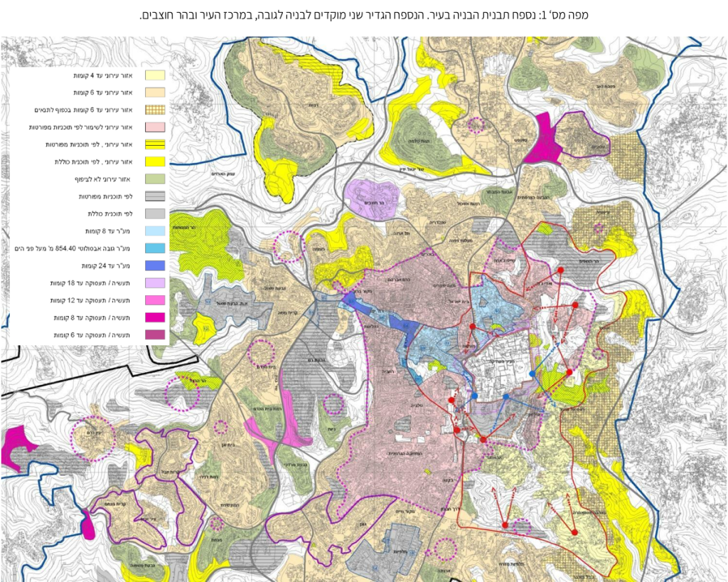Select the grid-patterned 6-floor conditional swatch
The height and width of the screenshot is (582, 728).
tap(155, 110)
